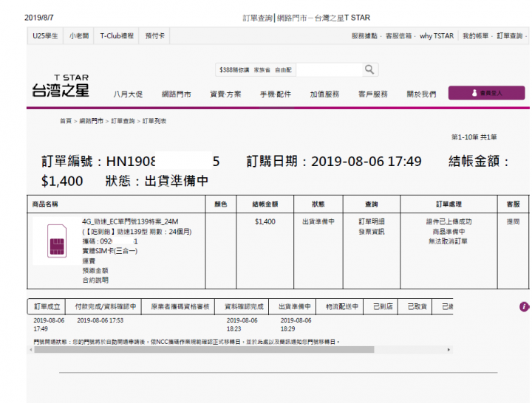Click the SIM card product image

coord(57,241)
